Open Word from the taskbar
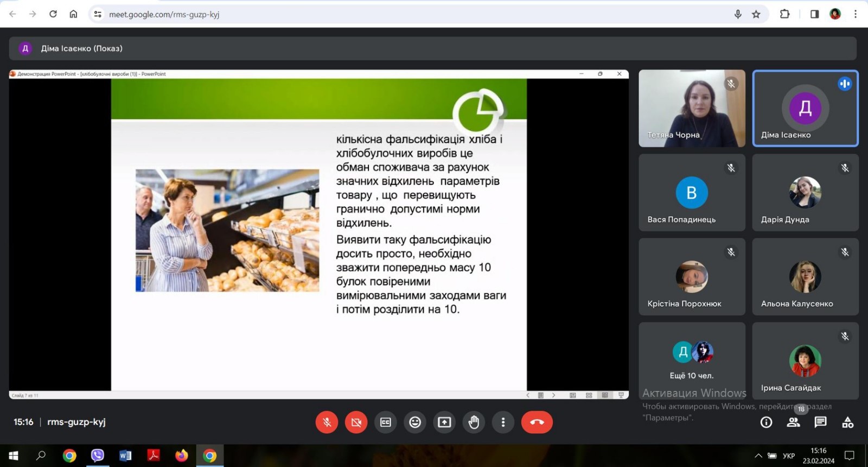868x467 pixels. click(125, 456)
